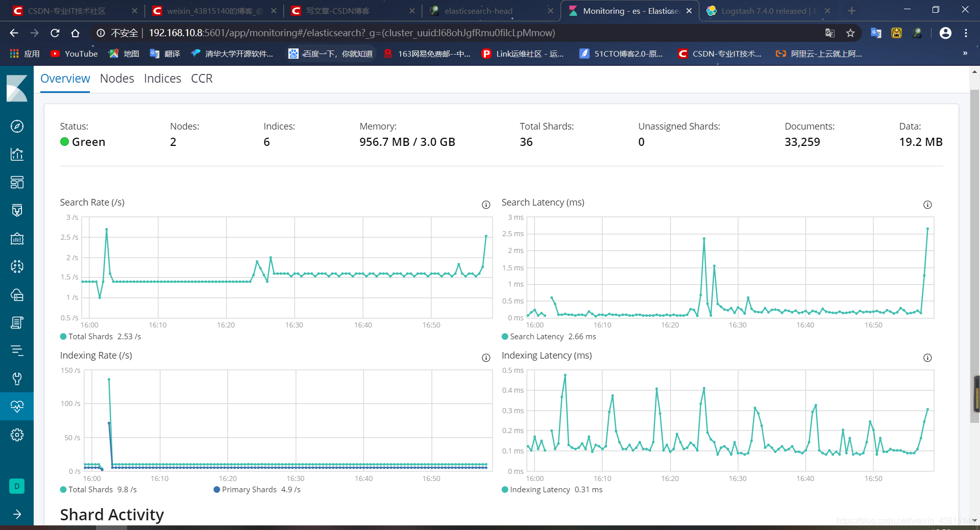Viewport: 980px width, 530px height.
Task: Open Maps icon in sidebar
Action: pyautogui.click(x=17, y=238)
